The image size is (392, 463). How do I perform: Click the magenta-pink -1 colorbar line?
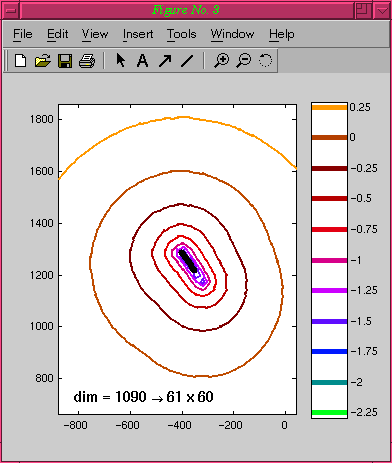coord(329,260)
